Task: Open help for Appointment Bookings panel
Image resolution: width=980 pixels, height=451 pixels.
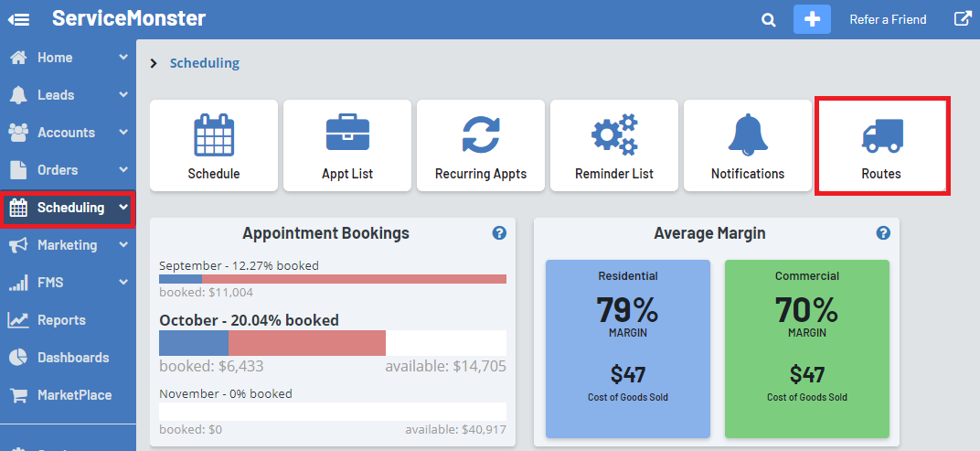Action: tap(499, 233)
